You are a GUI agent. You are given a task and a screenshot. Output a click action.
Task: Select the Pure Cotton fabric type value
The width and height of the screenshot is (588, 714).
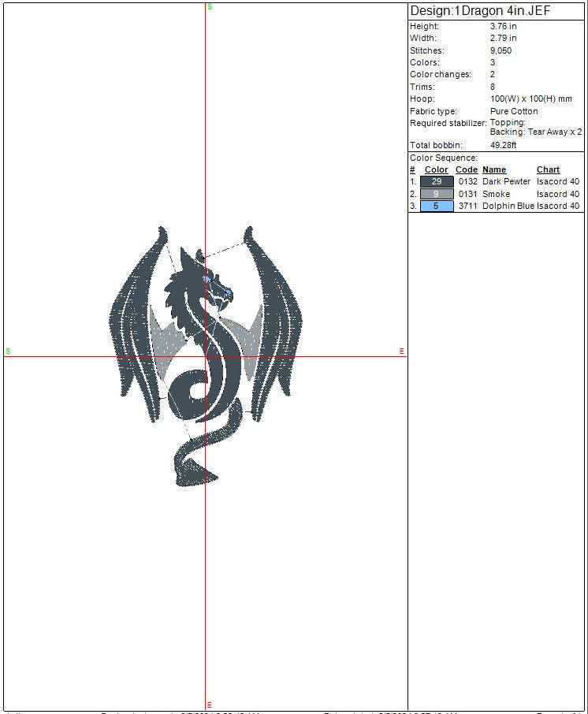click(514, 111)
